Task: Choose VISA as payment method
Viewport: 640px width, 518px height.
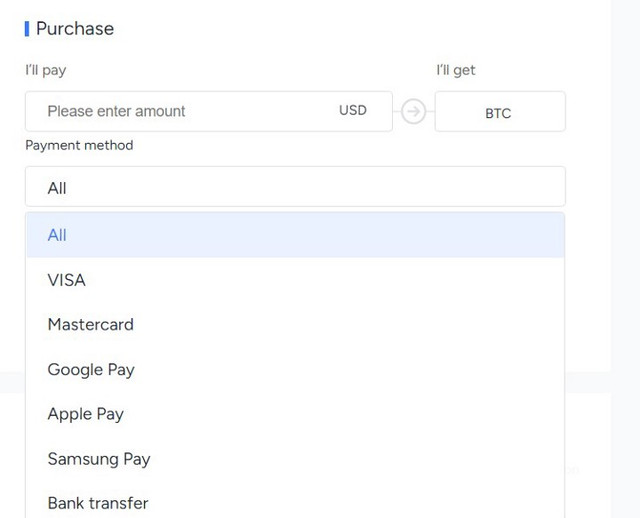Action: [295, 280]
